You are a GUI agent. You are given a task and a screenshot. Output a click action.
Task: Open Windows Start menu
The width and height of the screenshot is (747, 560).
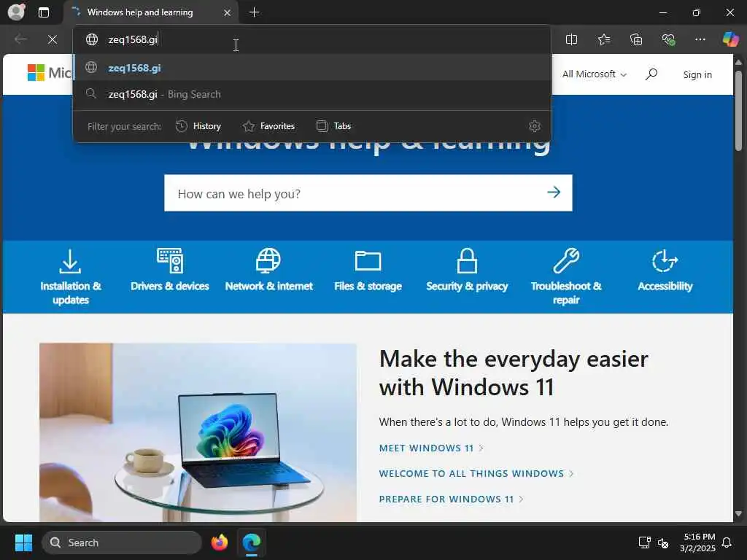pos(23,542)
